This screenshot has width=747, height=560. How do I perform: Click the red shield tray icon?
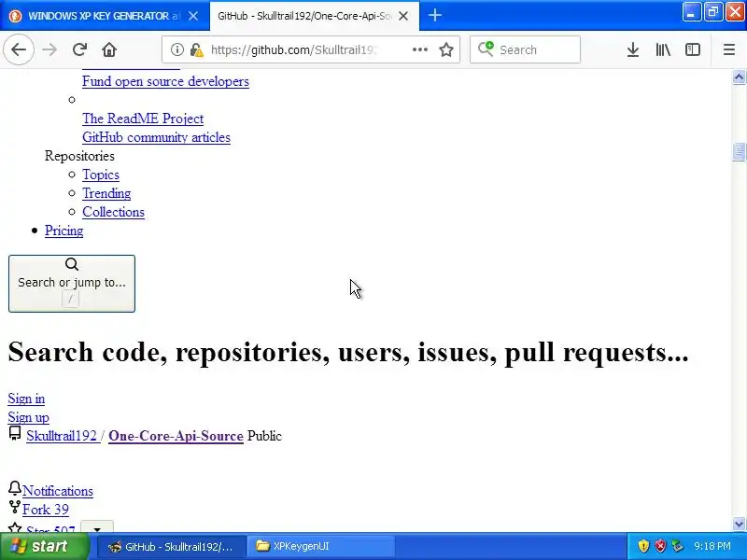pos(660,546)
